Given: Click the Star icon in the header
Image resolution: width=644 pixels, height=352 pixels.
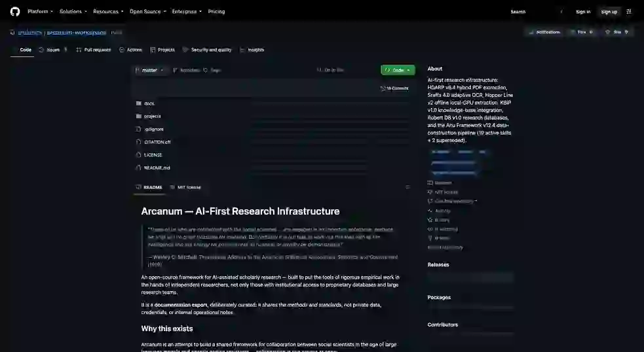Looking at the screenshot, I should pos(607,32).
